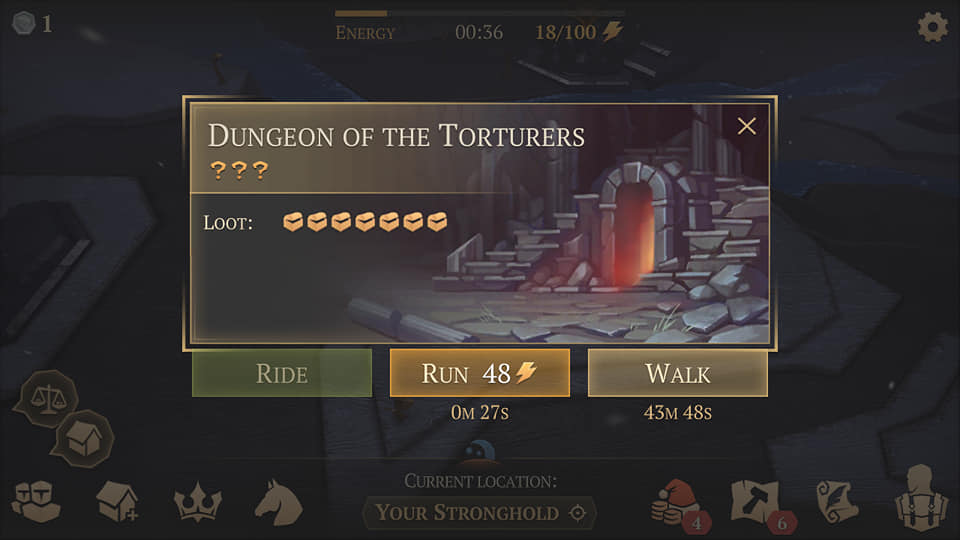This screenshot has height=540, width=960.
Task: Close the Dungeon of the Torturers dialog
Action: (746, 126)
